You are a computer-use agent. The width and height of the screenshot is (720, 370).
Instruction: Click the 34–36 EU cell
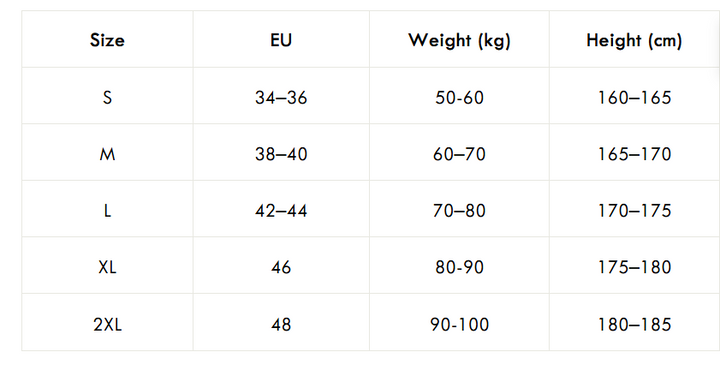[x=281, y=97]
